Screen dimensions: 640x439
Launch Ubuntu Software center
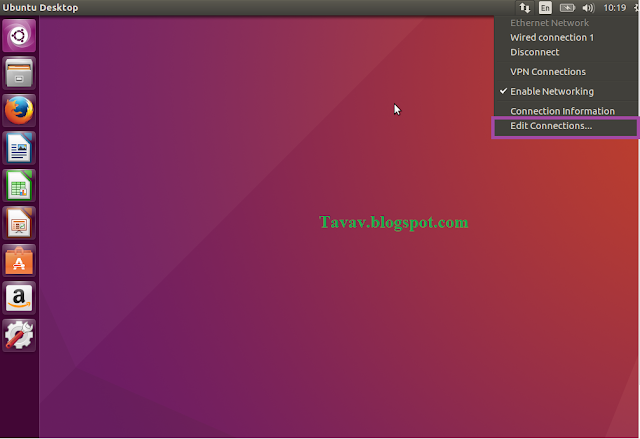pos(19,261)
